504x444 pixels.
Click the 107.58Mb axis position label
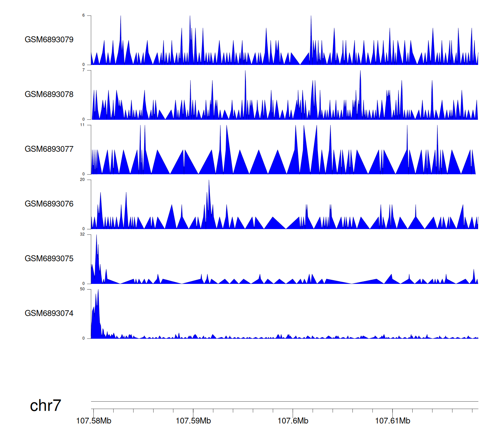pos(94,421)
